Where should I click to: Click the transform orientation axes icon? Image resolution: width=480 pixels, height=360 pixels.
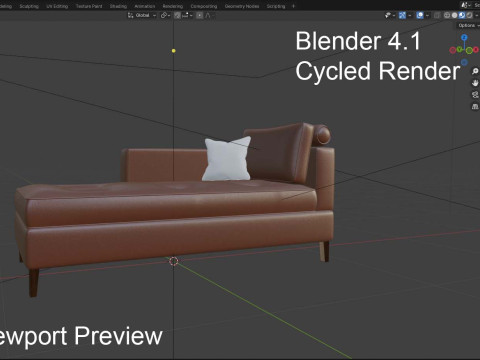click(x=130, y=15)
